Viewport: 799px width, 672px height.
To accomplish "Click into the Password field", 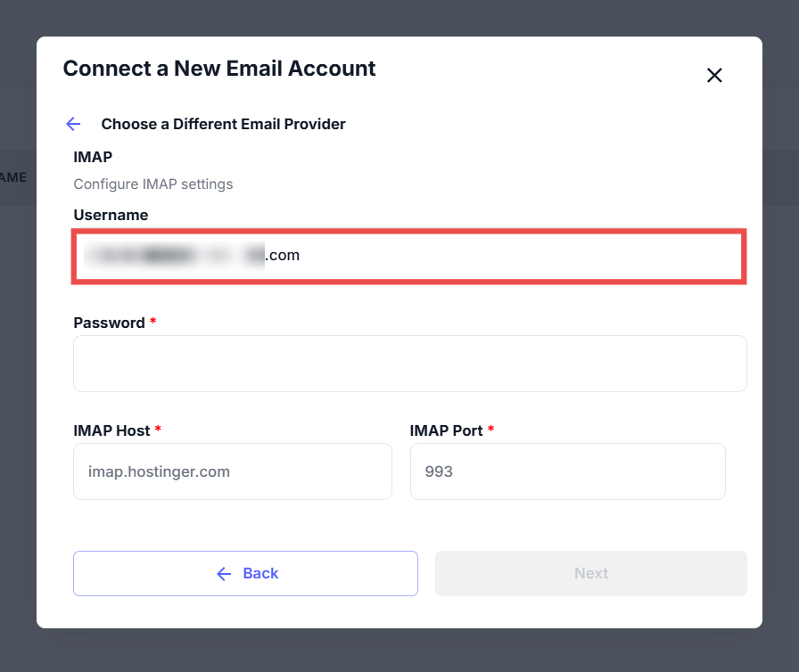I will [409, 364].
